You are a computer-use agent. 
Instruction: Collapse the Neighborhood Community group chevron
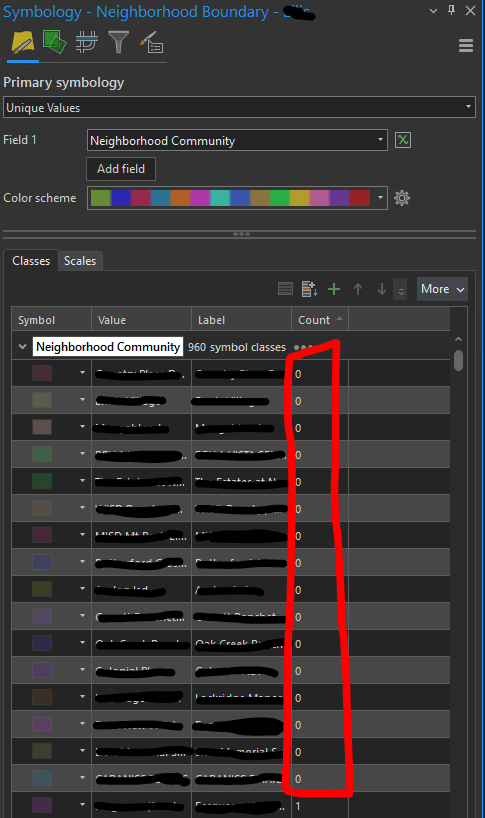point(22,346)
